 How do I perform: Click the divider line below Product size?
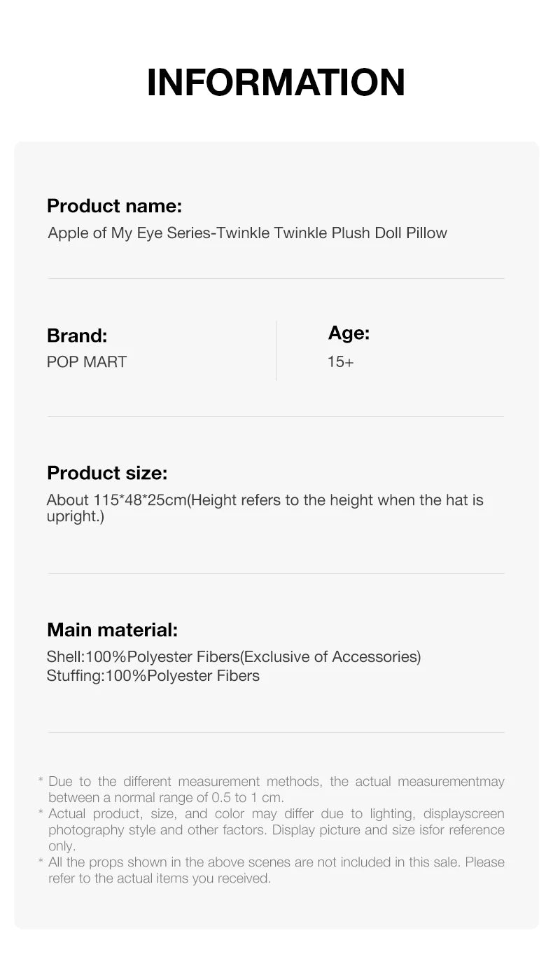[276, 574]
